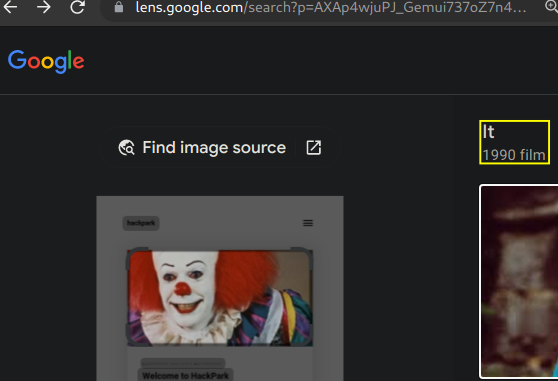
Task: Open the Google logo home link
Action: [46, 62]
